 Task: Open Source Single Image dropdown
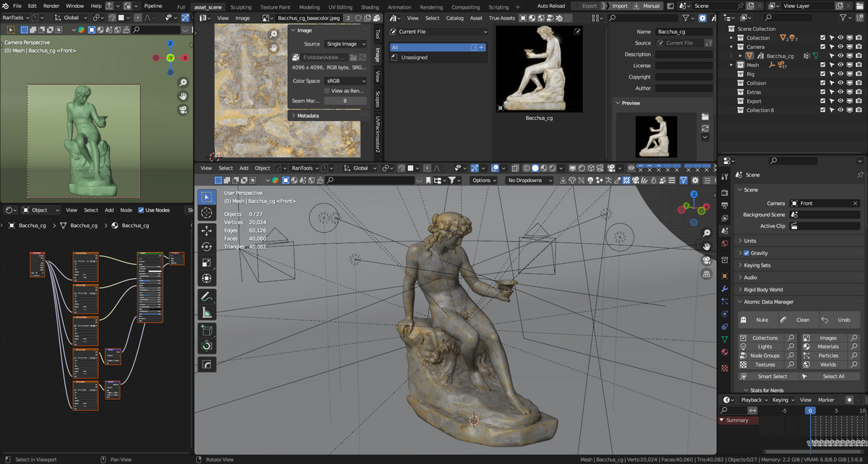(345, 44)
